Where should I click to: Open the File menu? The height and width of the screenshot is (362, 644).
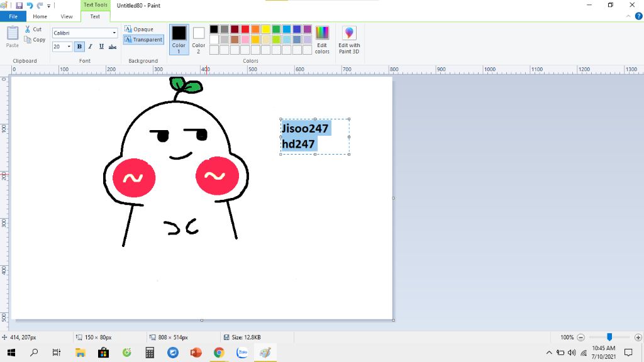(13, 16)
